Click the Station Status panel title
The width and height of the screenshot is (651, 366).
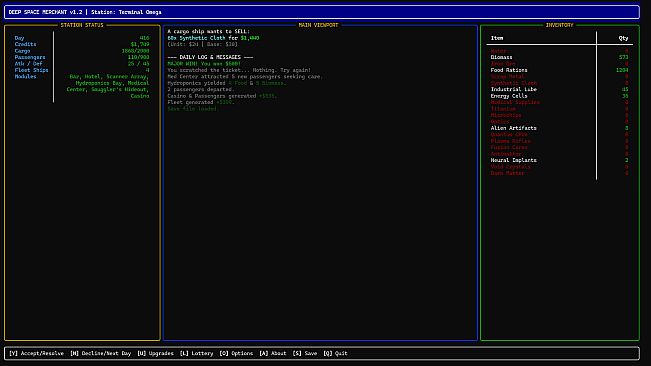click(x=82, y=25)
